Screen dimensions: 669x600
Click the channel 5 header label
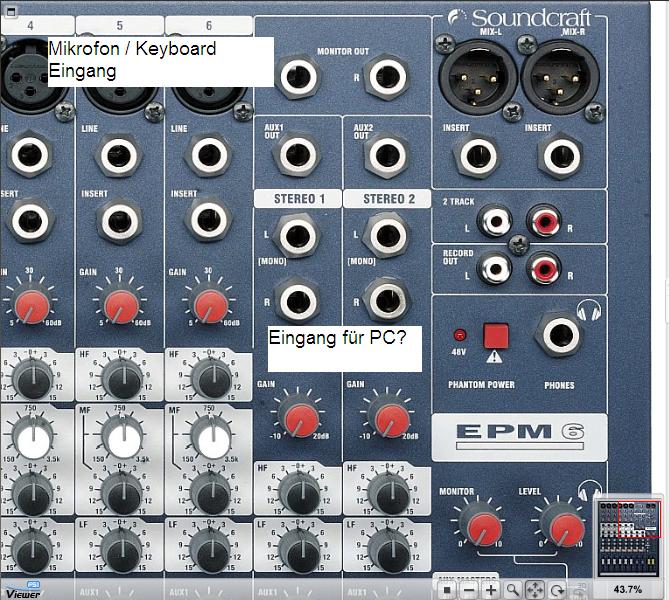click(x=120, y=25)
